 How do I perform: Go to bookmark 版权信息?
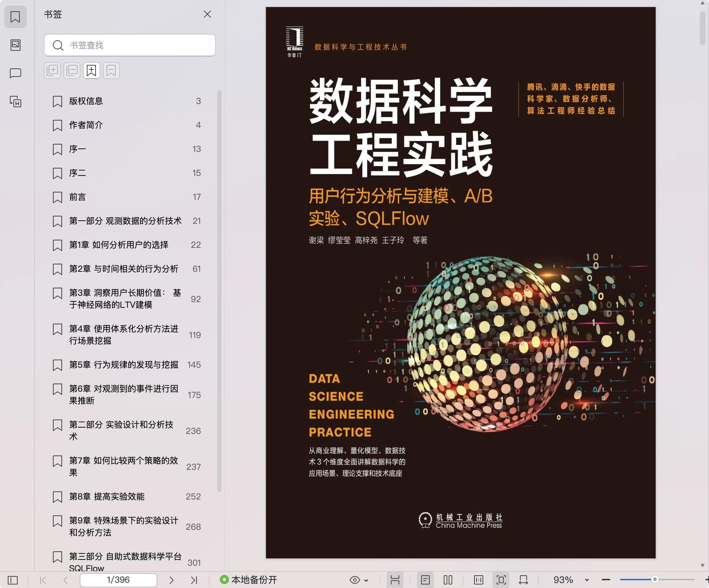click(x=127, y=101)
